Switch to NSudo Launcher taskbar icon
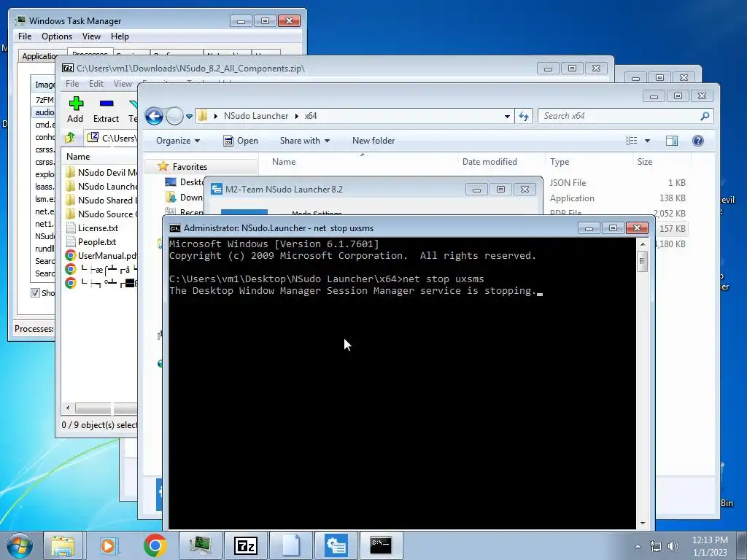747x560 pixels. 336,545
